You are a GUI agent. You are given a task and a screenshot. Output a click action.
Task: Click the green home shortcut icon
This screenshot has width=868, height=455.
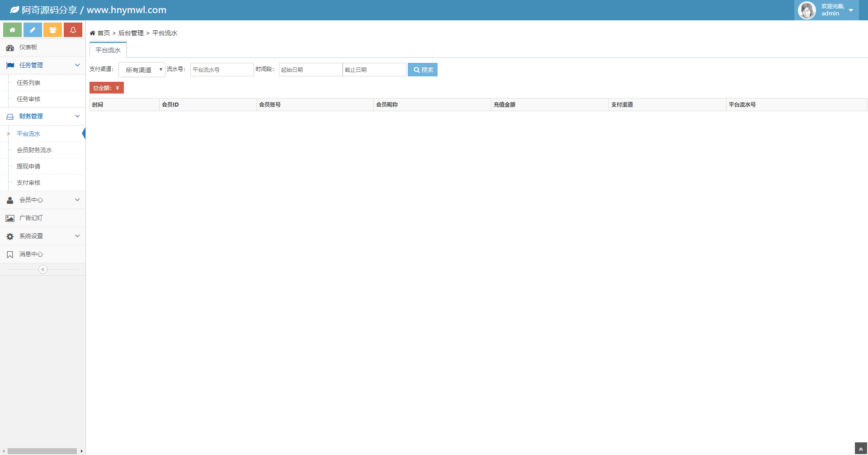12,30
